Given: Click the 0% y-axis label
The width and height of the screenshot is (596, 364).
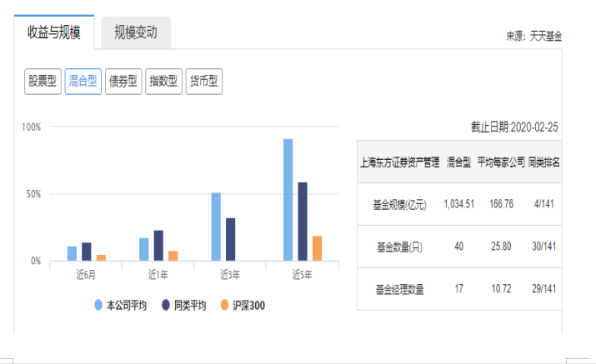Looking at the screenshot, I should (x=36, y=261).
